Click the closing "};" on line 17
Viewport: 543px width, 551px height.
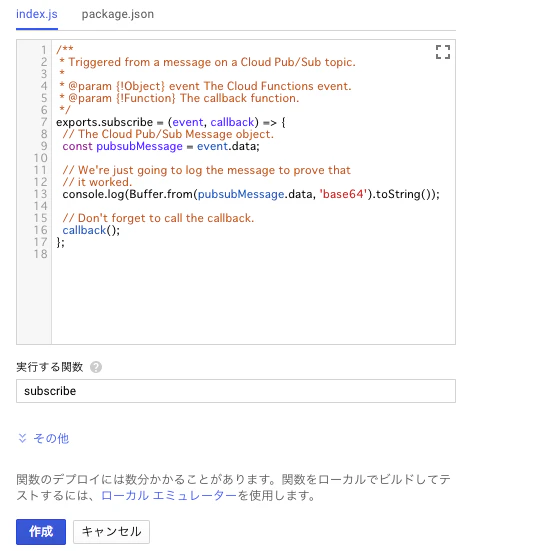[x=60, y=242]
